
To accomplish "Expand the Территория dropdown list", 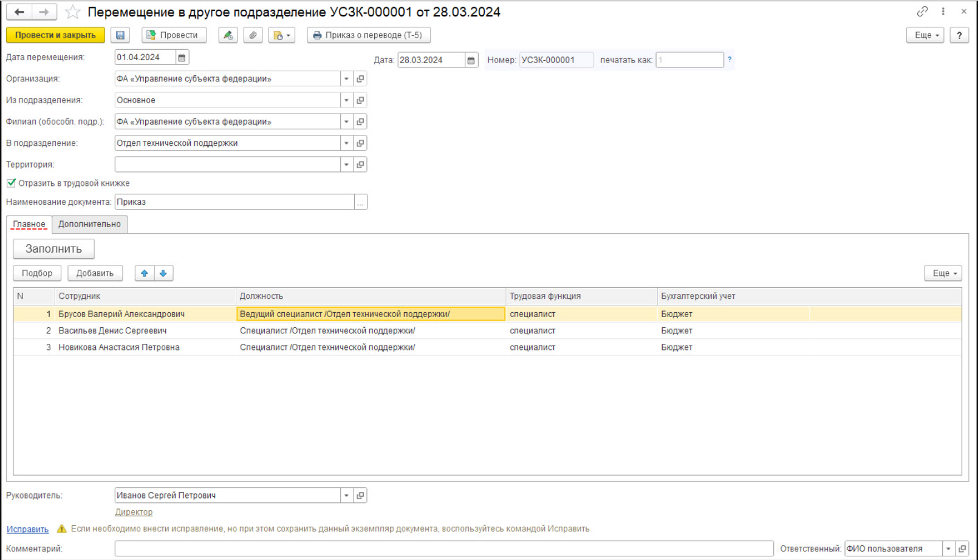I will tap(346, 165).
